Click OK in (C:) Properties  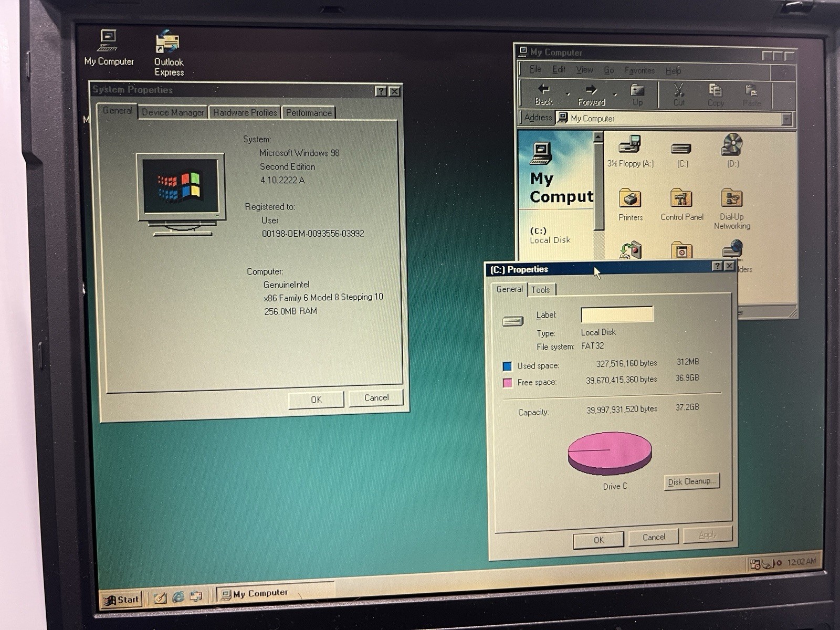(x=598, y=540)
